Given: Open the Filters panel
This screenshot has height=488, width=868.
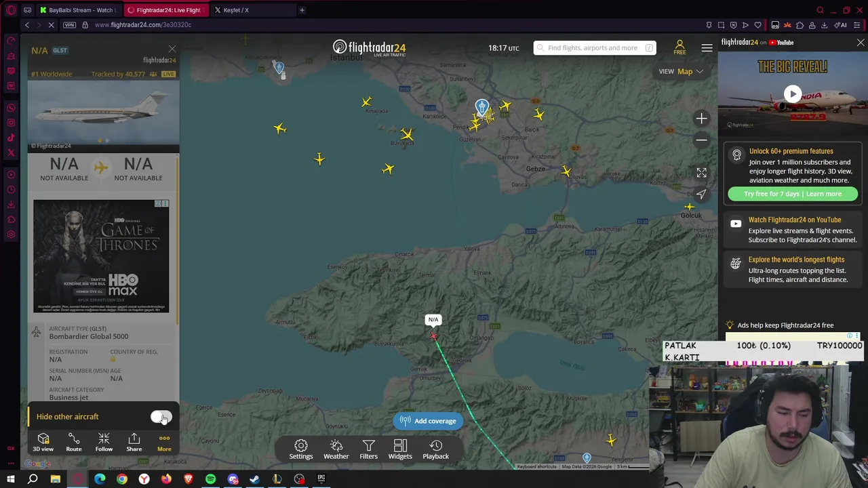Looking at the screenshot, I should pos(368,449).
